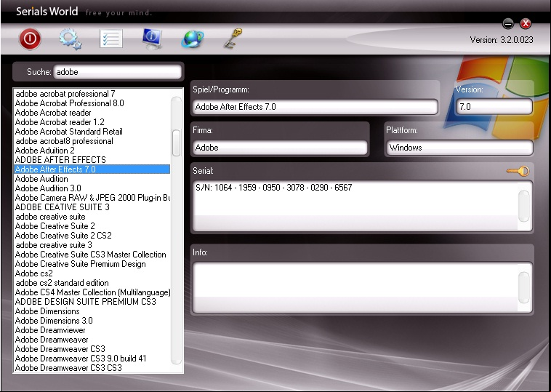The height and width of the screenshot is (392, 551).
Task: Click inside the Serial text box
Action: [x=355, y=206]
